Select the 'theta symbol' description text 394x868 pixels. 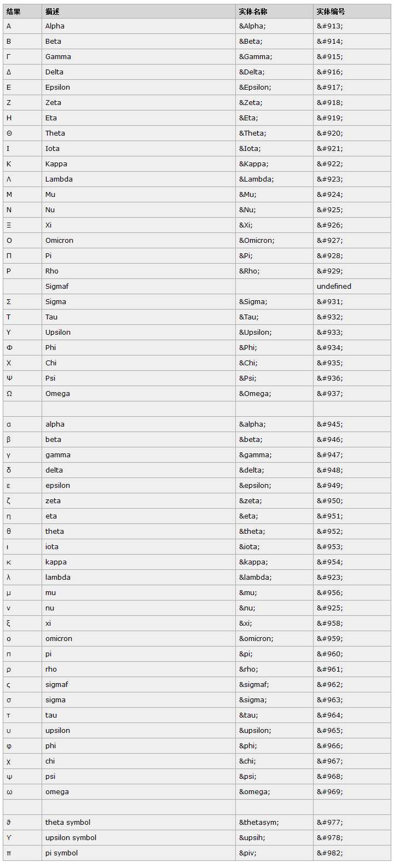(68, 823)
